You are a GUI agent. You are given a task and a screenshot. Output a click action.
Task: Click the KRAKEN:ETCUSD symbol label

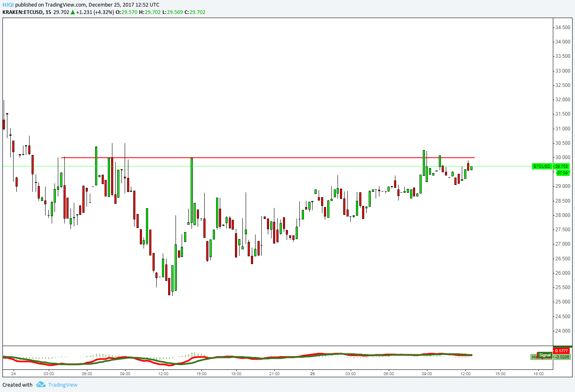[x=23, y=12]
